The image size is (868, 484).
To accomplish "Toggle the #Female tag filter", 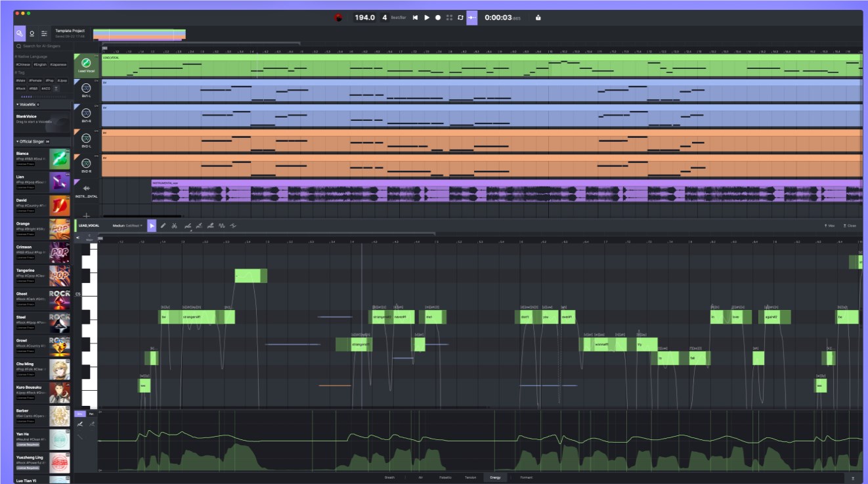I will (x=35, y=80).
